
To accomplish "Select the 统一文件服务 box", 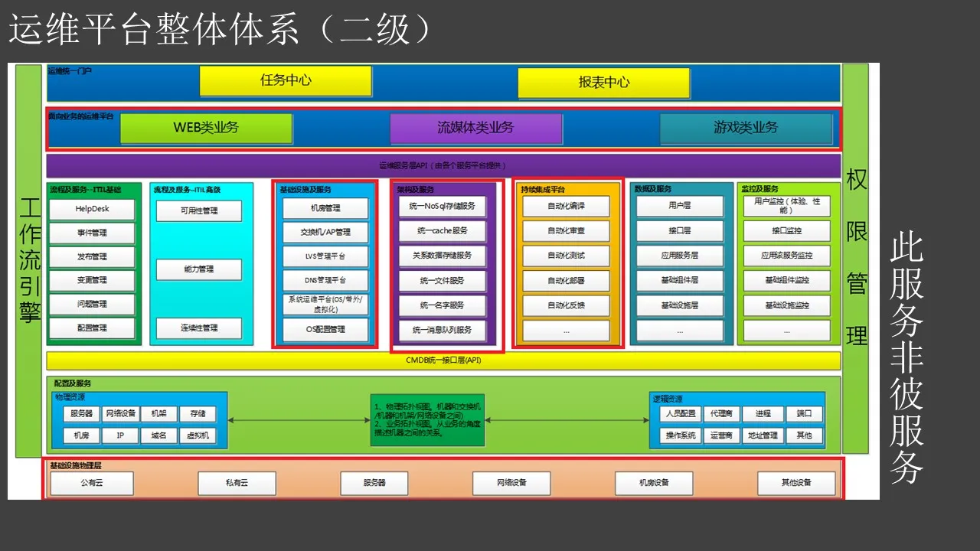I will (x=443, y=280).
